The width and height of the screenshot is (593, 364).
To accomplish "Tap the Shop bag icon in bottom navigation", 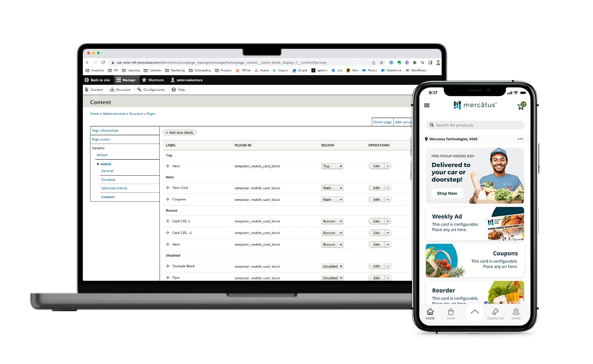I will click(451, 314).
